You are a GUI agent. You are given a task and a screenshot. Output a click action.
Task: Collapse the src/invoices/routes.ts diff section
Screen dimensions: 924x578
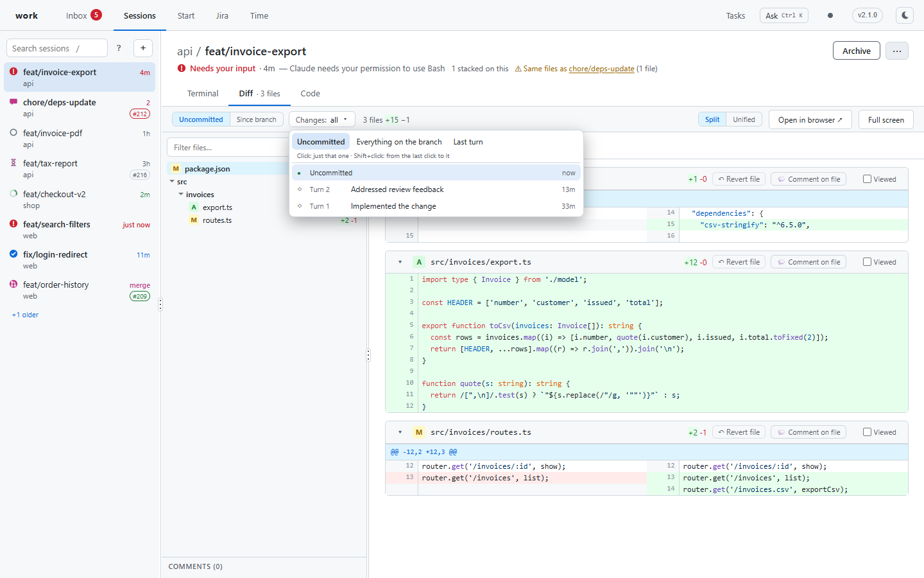click(400, 432)
